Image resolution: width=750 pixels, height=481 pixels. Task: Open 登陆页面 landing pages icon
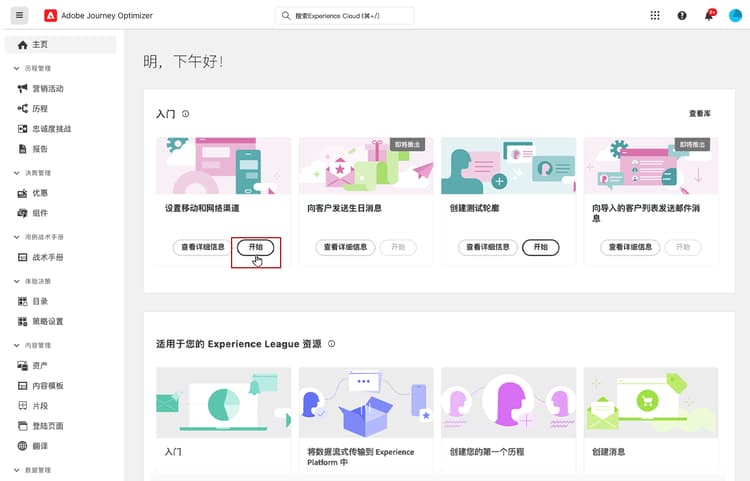pos(22,426)
